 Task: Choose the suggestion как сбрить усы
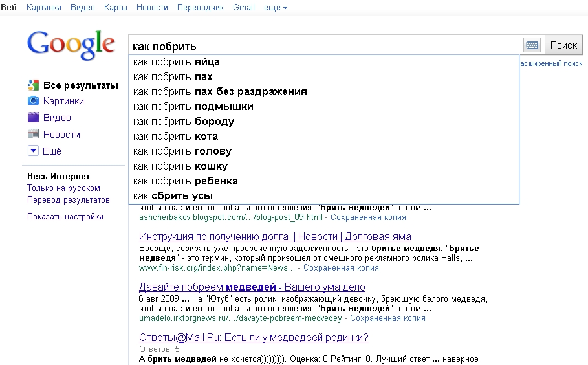[x=173, y=196]
